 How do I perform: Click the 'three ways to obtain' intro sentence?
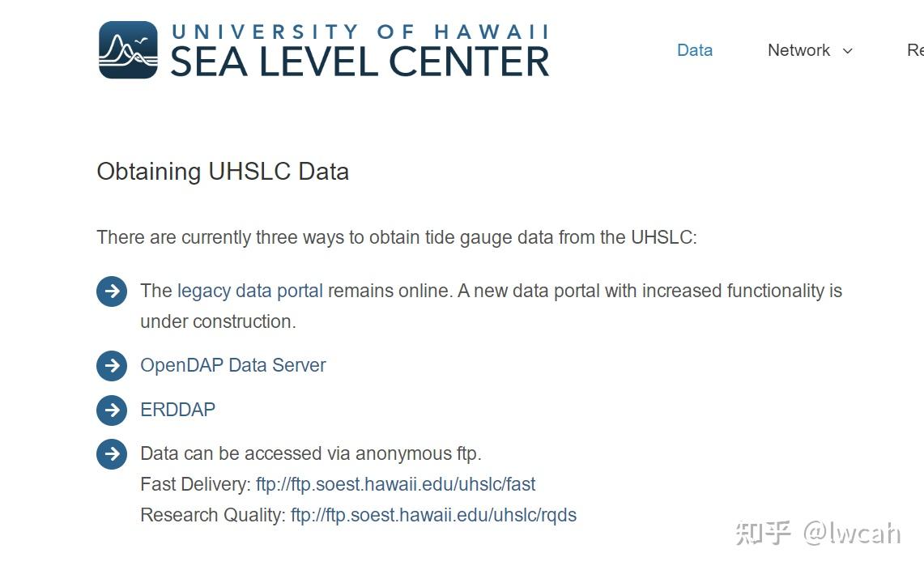pos(397,237)
